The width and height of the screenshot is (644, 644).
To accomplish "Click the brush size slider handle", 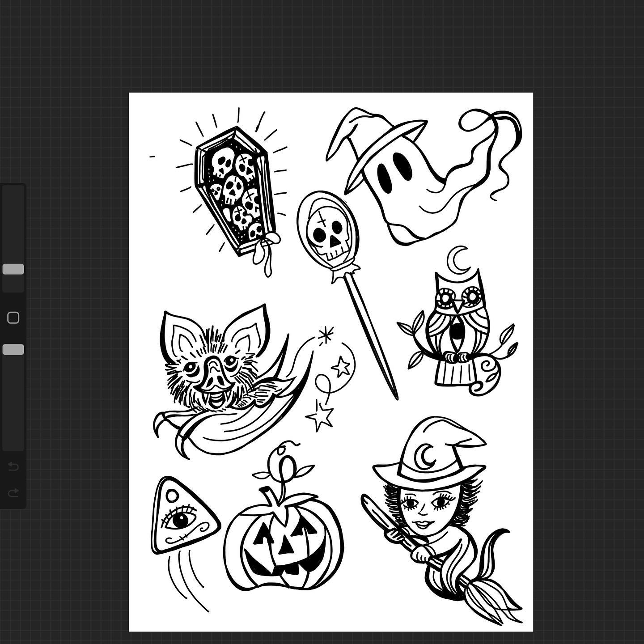I will click(13, 269).
